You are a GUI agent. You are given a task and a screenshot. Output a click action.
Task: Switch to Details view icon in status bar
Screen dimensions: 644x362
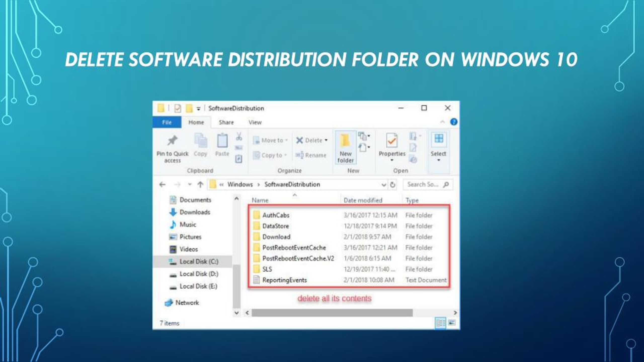point(440,323)
